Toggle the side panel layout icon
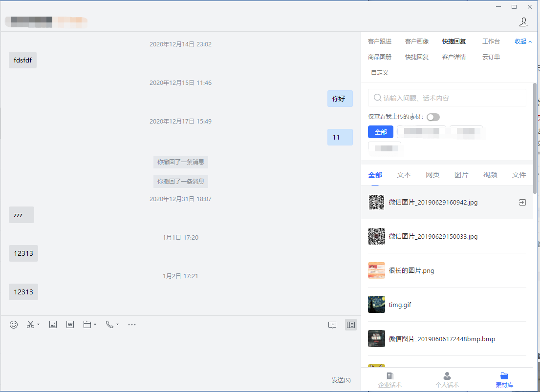 coord(350,325)
